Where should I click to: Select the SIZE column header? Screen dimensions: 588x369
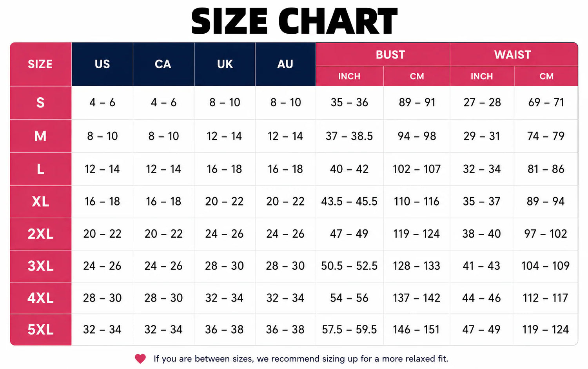pos(41,64)
